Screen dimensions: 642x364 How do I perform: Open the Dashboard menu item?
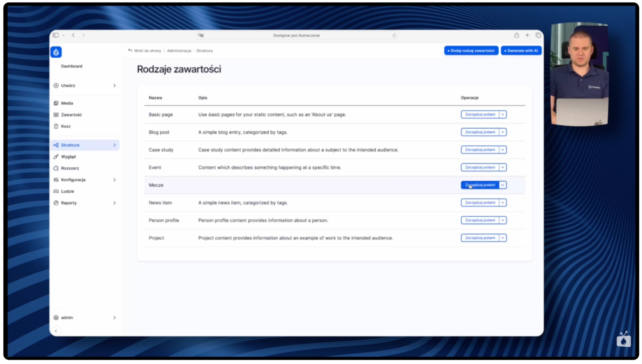tap(72, 66)
